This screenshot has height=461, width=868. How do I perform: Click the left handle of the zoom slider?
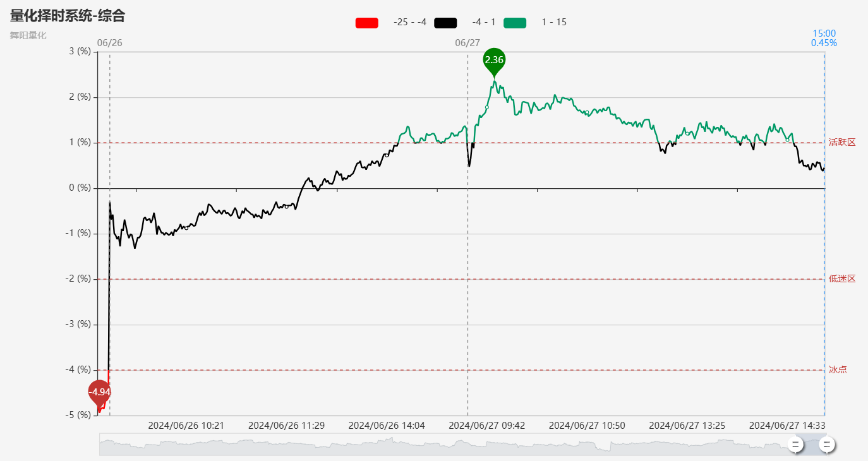[x=796, y=445]
